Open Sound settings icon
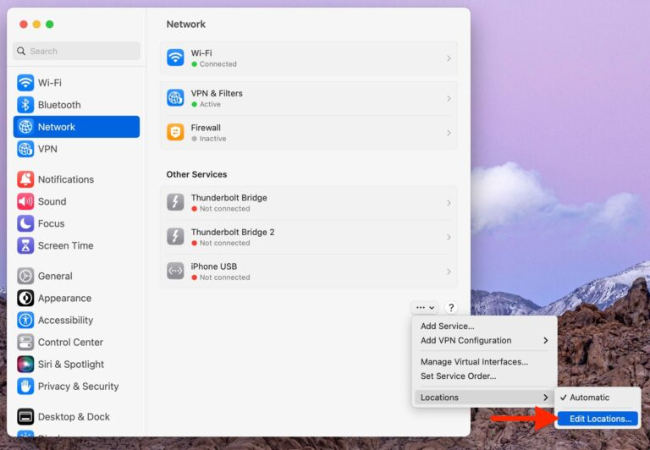The height and width of the screenshot is (450, 650). [x=25, y=202]
